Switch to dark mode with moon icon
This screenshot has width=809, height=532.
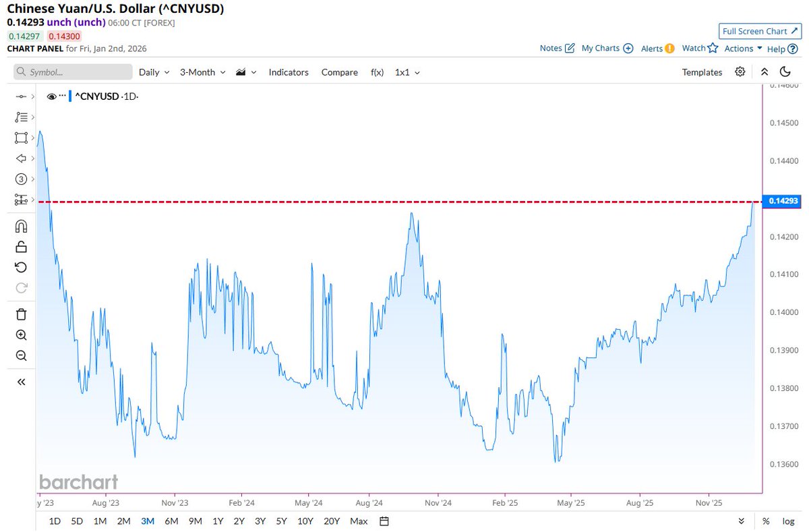tap(787, 71)
